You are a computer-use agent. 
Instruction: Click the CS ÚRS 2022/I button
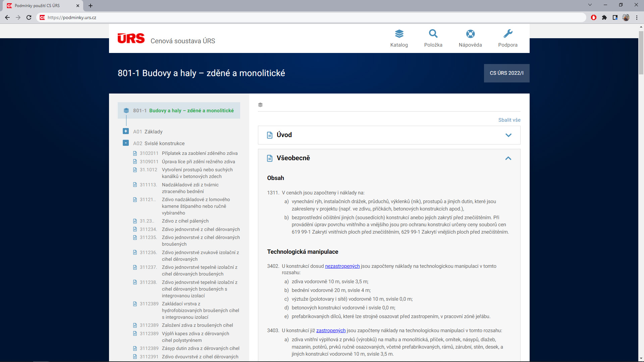pos(506,73)
